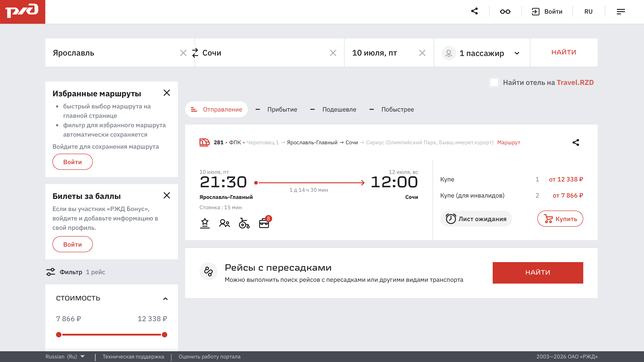This screenshot has width=644, height=362.
Task: Click the Купить button
Action: (x=560, y=219)
